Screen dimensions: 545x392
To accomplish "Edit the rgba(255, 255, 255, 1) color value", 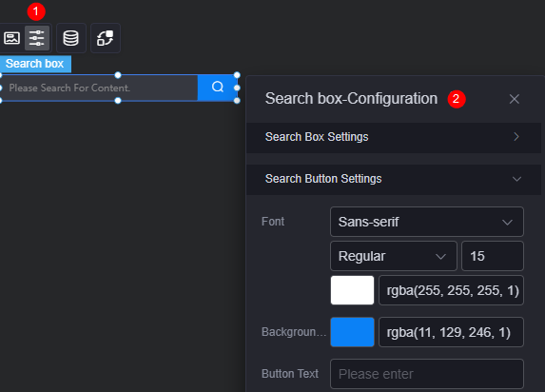I will tap(451, 290).
